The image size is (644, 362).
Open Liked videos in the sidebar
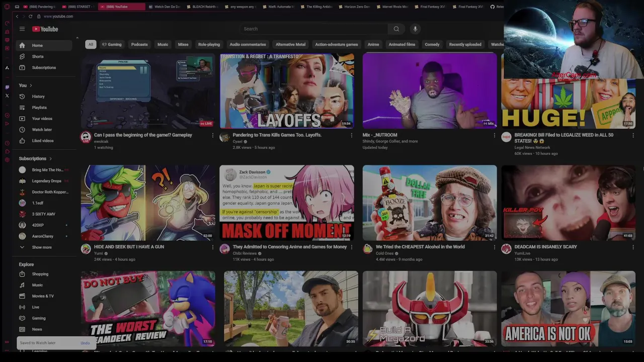click(44, 141)
